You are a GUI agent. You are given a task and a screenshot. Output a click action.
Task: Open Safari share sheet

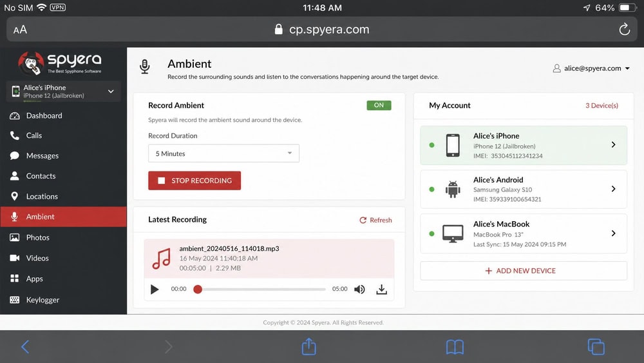click(309, 346)
